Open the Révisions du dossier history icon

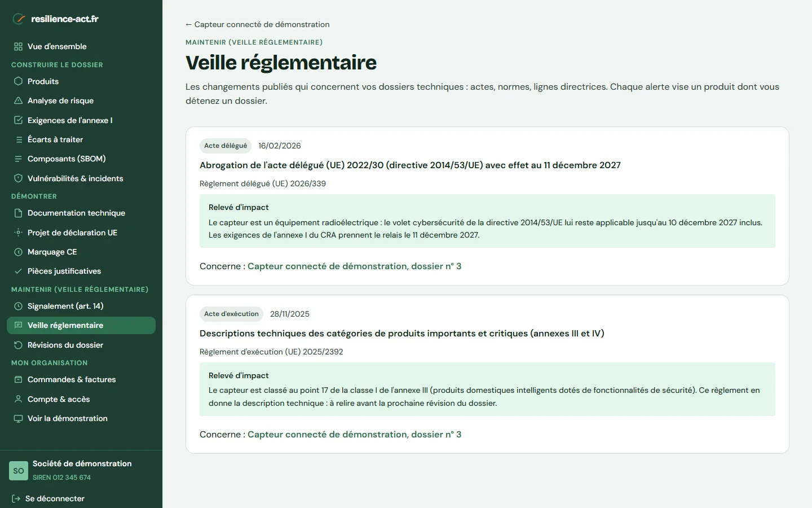(18, 345)
